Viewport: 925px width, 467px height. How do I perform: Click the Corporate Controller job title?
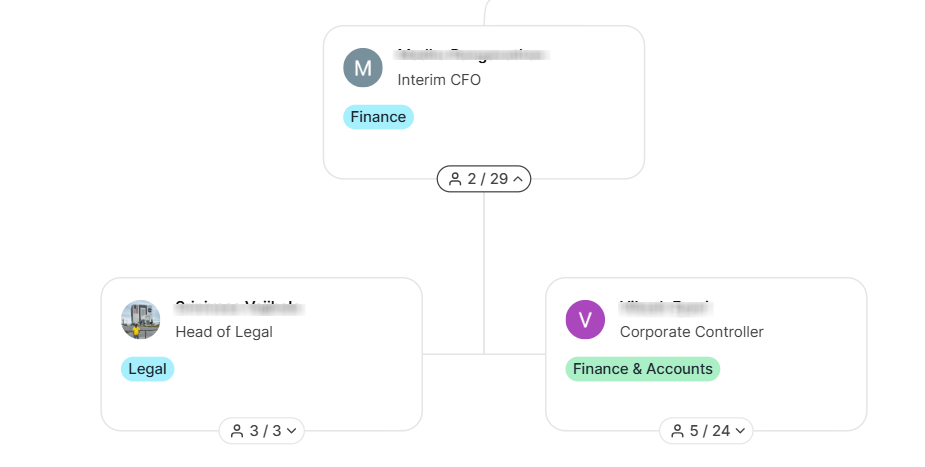691,332
